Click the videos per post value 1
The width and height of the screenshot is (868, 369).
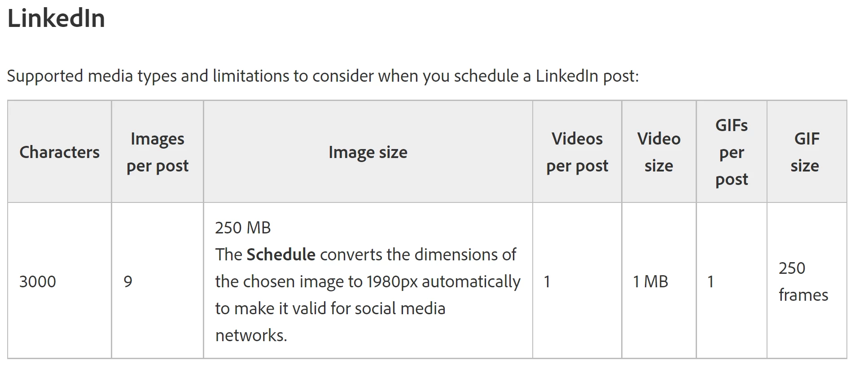[x=547, y=281]
